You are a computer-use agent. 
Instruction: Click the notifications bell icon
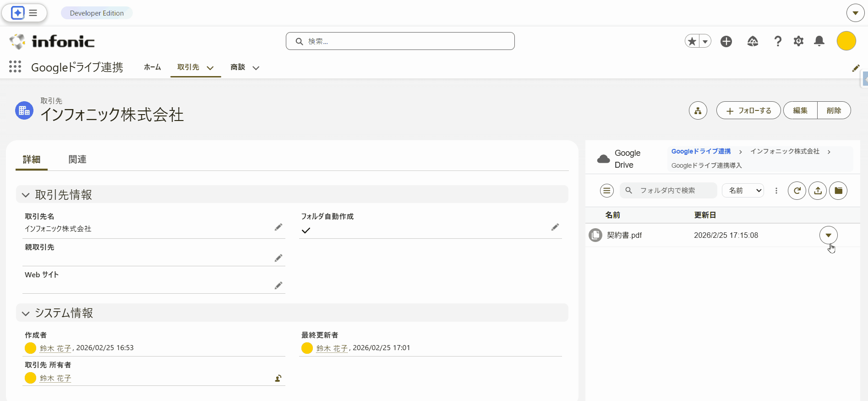pos(819,41)
